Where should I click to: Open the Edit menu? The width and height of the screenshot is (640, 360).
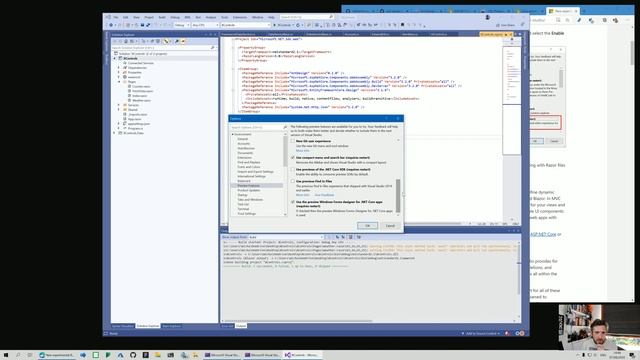tap(125, 18)
